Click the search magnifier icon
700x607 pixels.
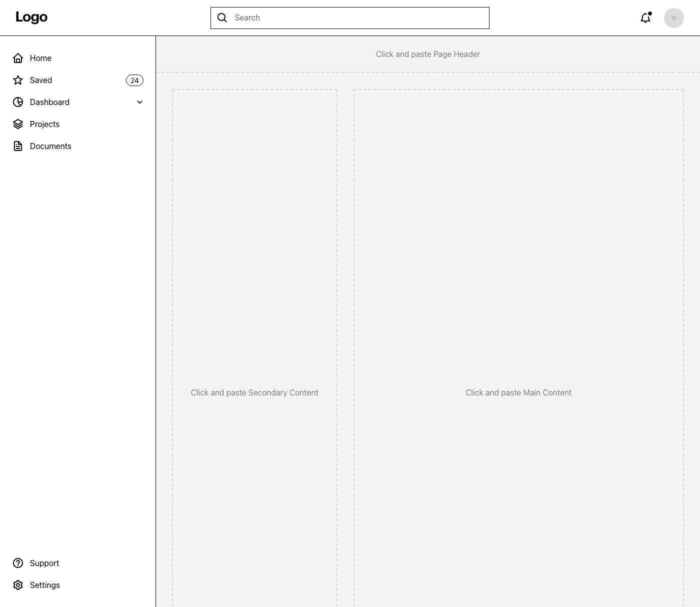tap(222, 17)
